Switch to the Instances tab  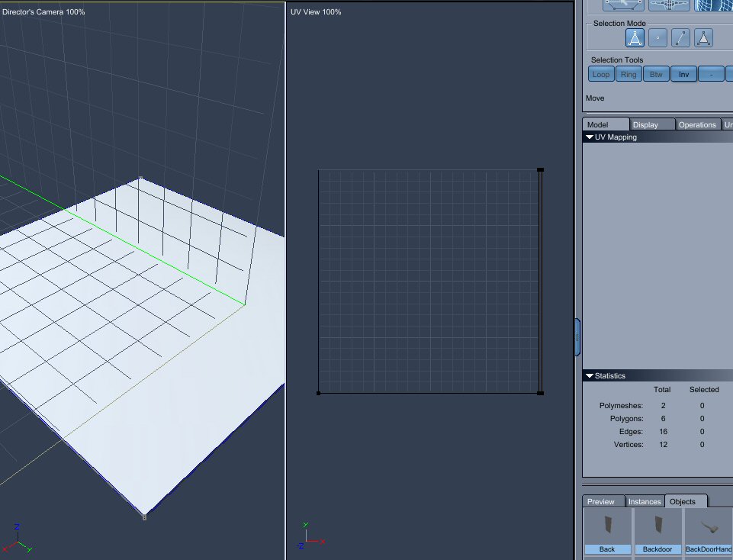coord(645,501)
